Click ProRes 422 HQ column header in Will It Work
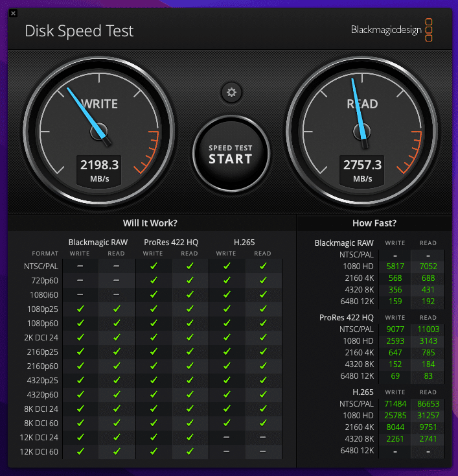Image resolution: width=458 pixels, height=476 pixels. [x=171, y=243]
